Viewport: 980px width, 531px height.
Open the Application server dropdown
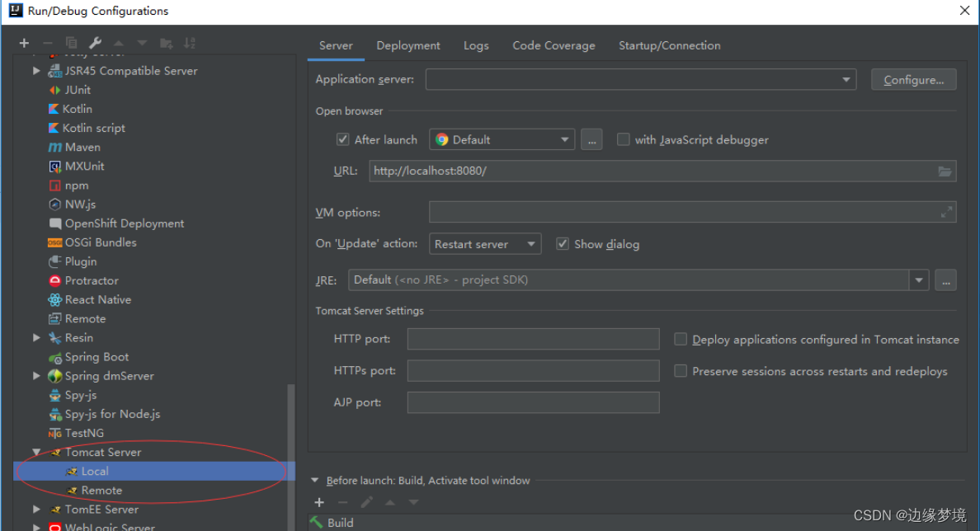tap(641, 79)
